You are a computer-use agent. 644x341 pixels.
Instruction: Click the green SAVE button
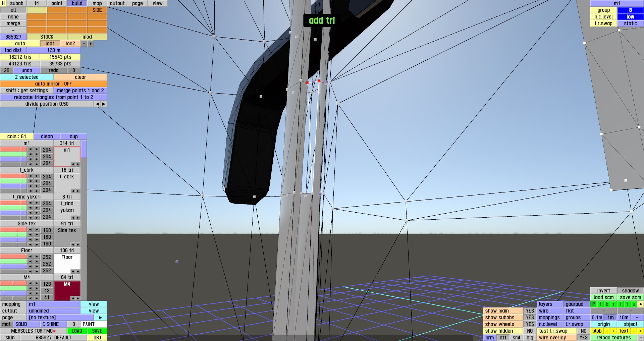pos(97,331)
